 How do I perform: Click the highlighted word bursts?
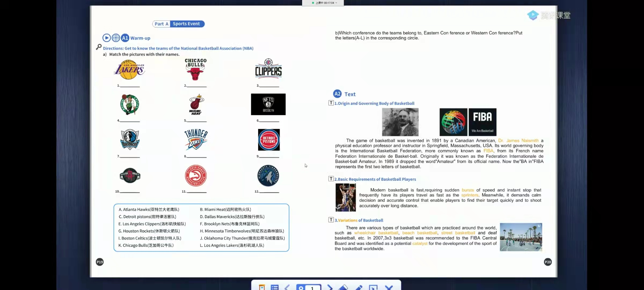pyautogui.click(x=468, y=190)
